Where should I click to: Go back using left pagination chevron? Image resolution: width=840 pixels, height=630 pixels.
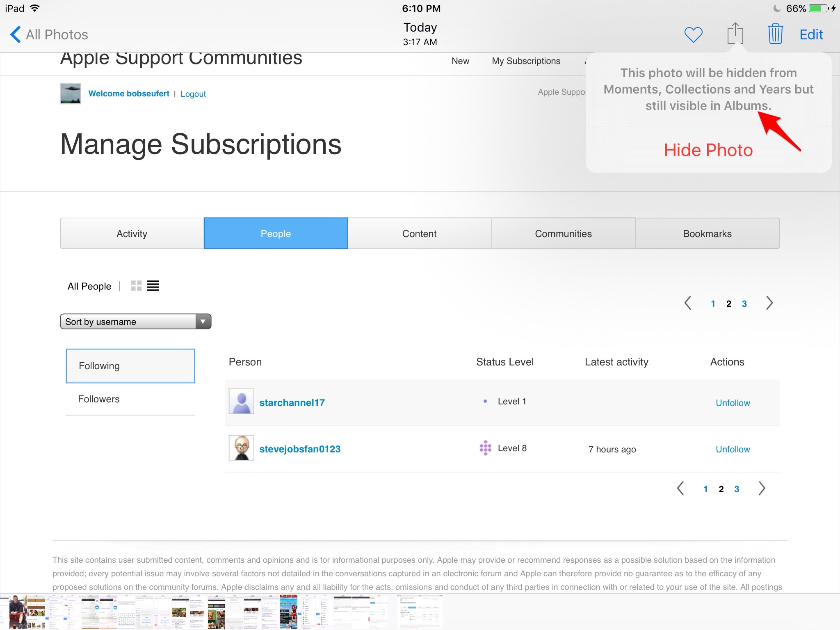click(688, 303)
